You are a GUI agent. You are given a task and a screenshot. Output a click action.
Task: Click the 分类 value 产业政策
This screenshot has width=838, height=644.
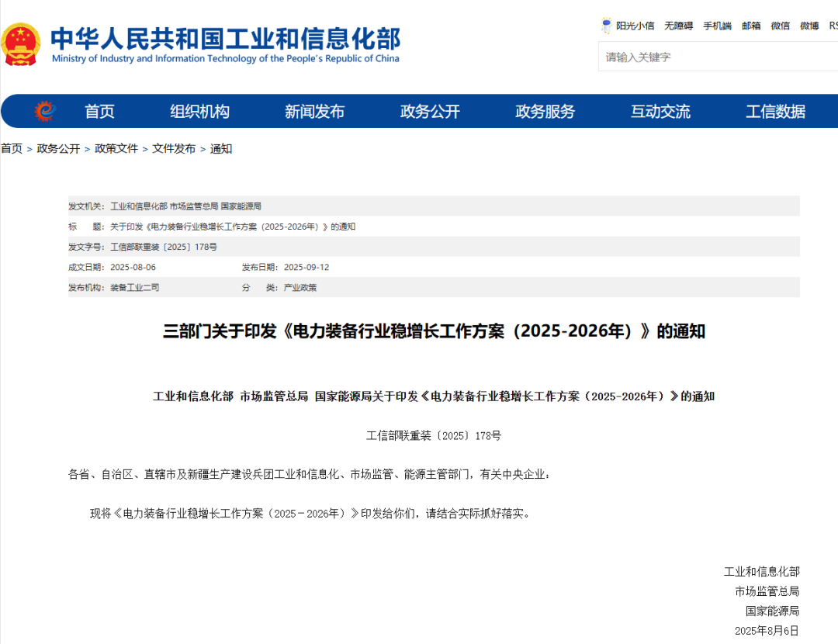click(x=300, y=288)
